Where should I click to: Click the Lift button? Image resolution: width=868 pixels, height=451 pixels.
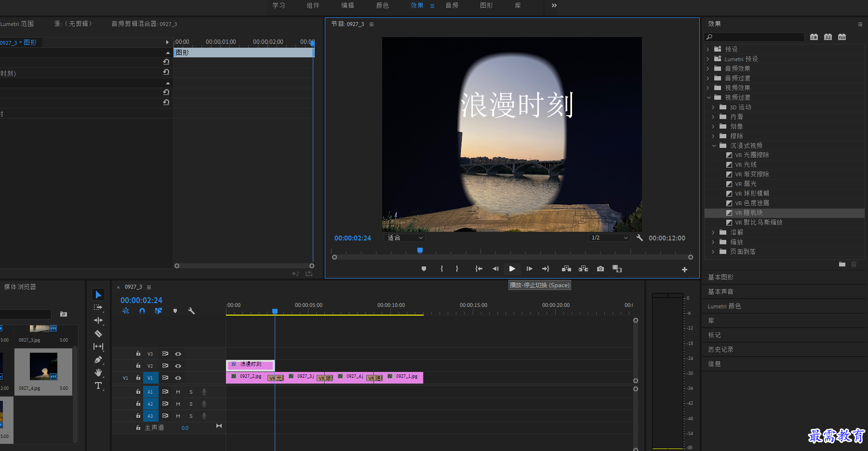tap(566, 269)
